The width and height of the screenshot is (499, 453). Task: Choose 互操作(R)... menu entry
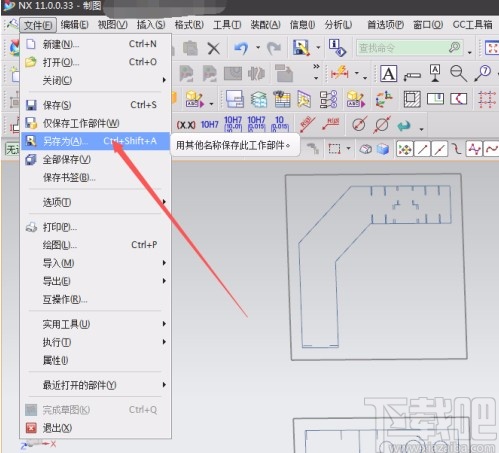click(x=96, y=299)
